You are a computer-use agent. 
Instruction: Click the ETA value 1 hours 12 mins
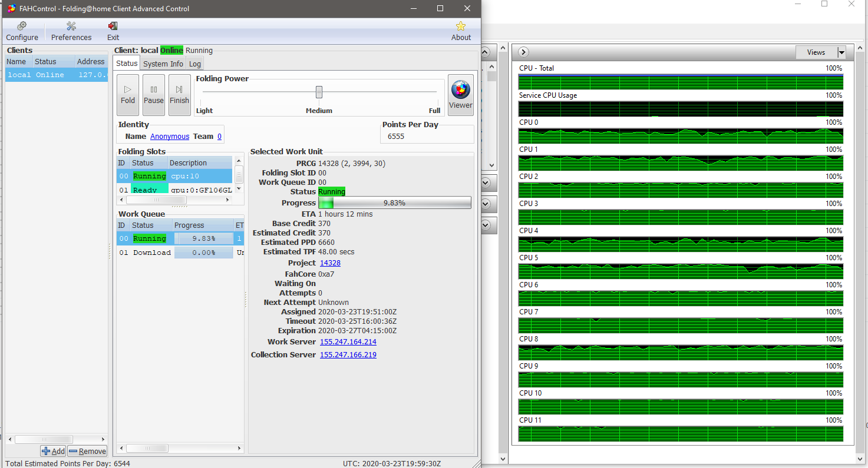point(345,214)
